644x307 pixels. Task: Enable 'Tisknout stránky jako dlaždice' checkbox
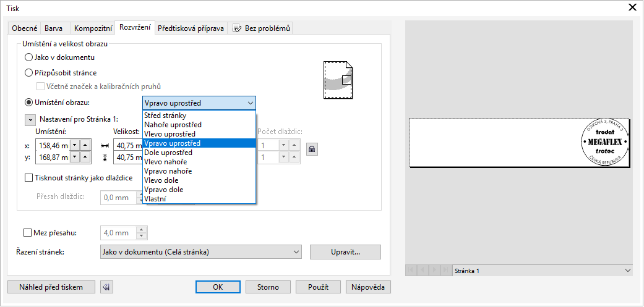(28, 178)
